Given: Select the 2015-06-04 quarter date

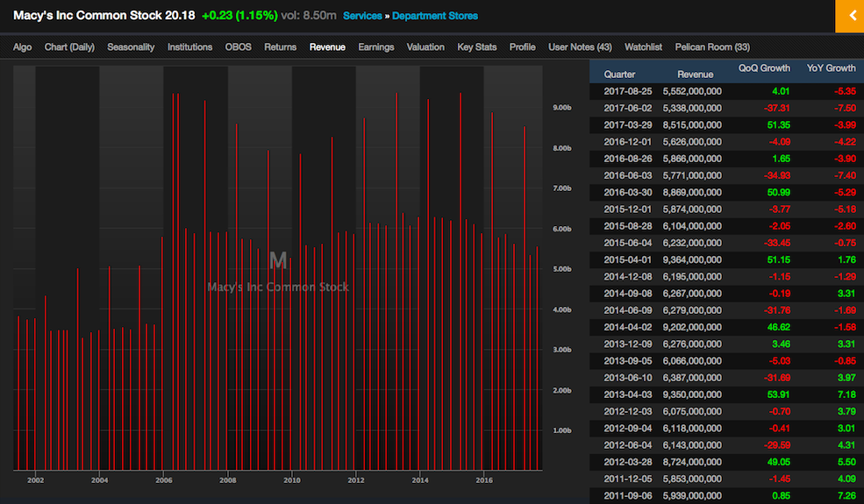Looking at the screenshot, I should pos(628,243).
